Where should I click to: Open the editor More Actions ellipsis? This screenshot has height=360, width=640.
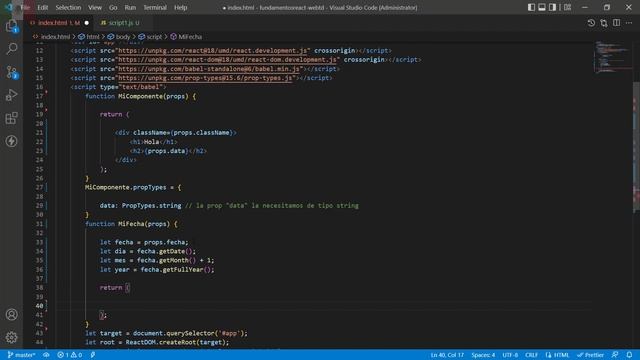[629, 23]
